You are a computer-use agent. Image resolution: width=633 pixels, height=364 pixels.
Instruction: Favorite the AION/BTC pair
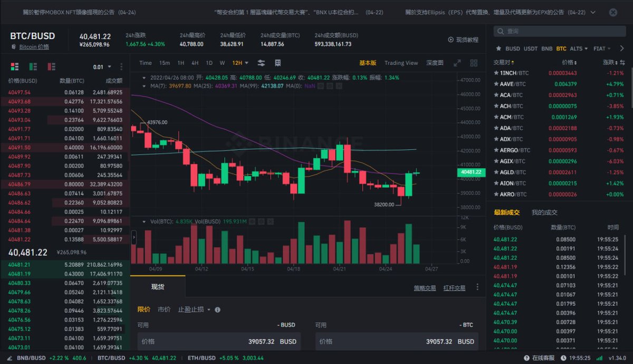tap(496, 183)
